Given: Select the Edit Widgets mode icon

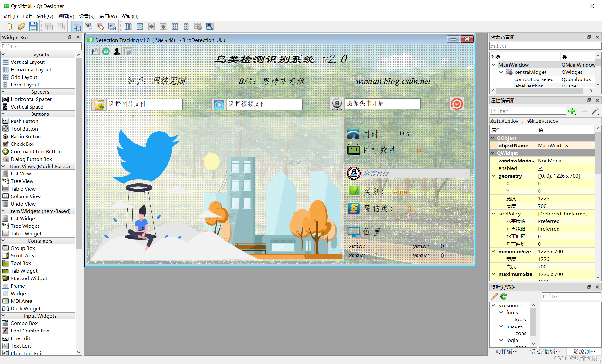Looking at the screenshot, I should point(77,26).
